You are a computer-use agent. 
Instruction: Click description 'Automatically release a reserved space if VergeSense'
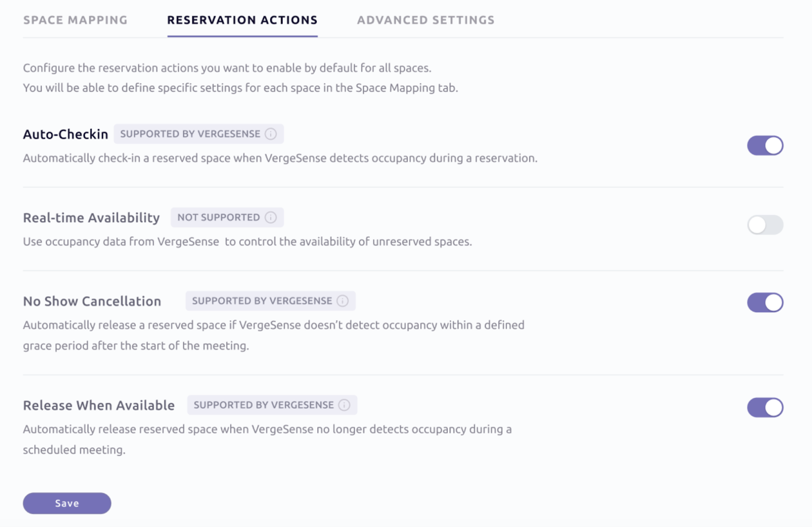click(274, 335)
